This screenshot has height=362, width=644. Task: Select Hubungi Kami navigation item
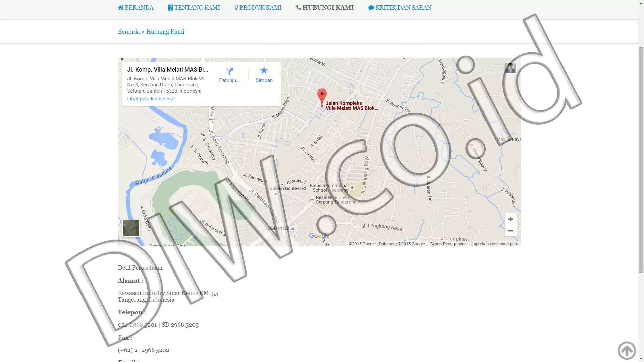[325, 8]
